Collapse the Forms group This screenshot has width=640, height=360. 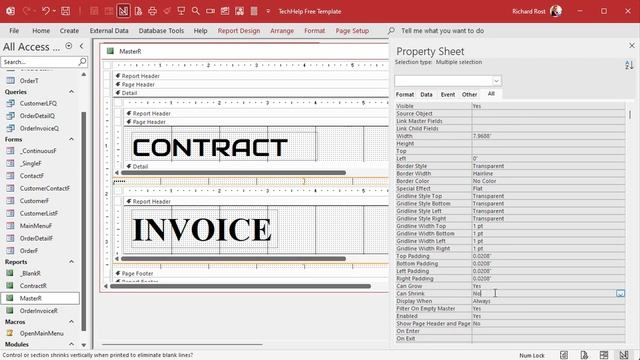(71, 139)
